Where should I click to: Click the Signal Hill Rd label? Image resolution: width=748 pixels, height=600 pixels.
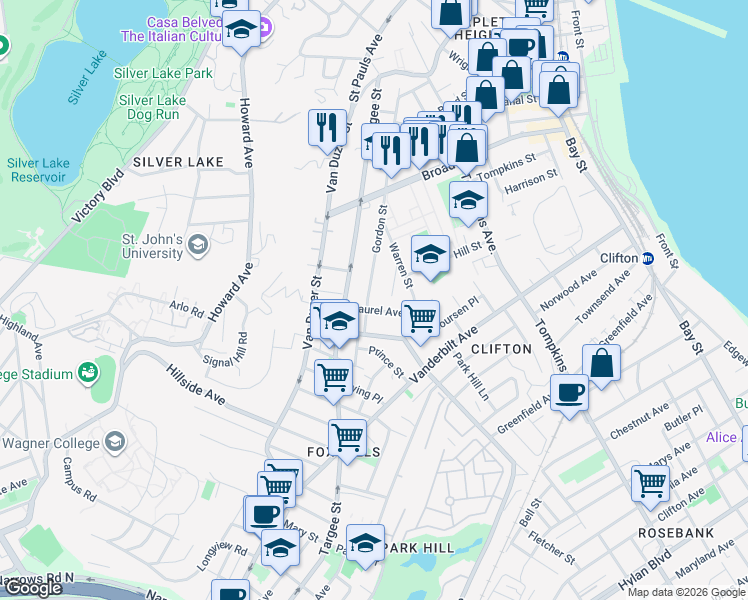(x=226, y=351)
